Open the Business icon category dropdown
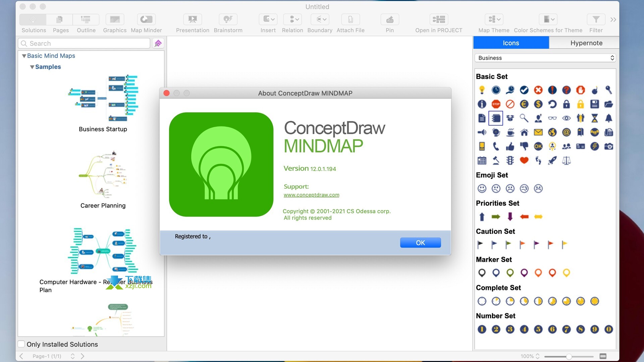The image size is (644, 362). pos(545,58)
